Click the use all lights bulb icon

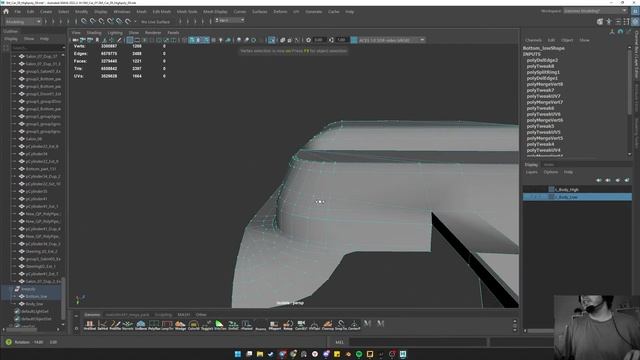coord(220,40)
